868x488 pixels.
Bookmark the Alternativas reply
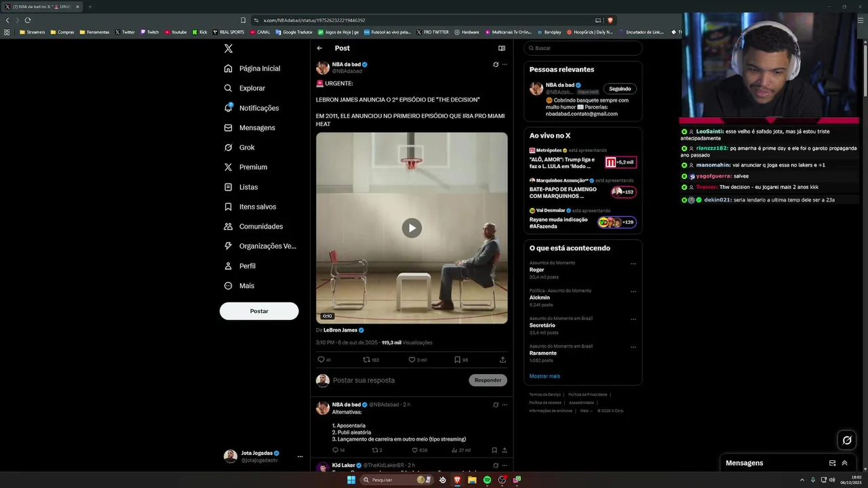(494, 450)
